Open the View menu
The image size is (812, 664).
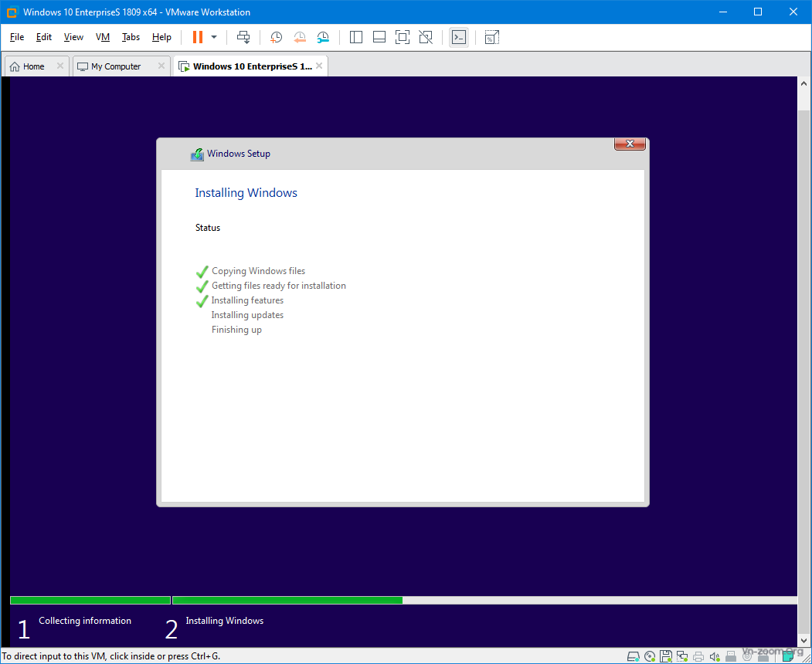coord(73,37)
